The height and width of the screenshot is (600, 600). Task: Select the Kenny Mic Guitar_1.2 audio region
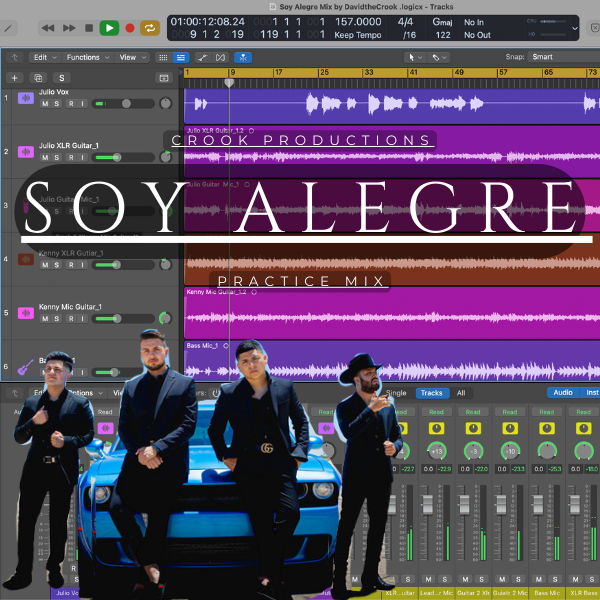tap(392, 313)
